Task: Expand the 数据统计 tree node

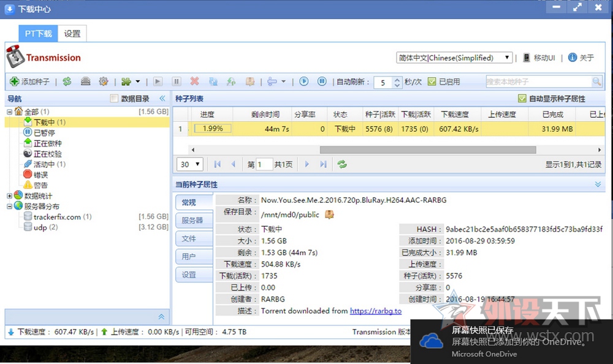Action: (x=9, y=196)
